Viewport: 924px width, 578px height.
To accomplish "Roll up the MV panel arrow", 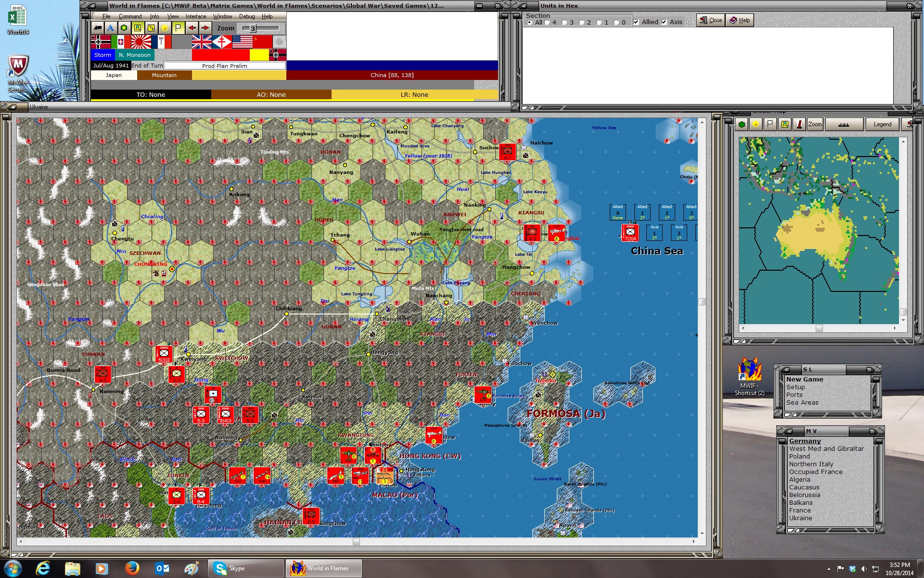I will 789,431.
